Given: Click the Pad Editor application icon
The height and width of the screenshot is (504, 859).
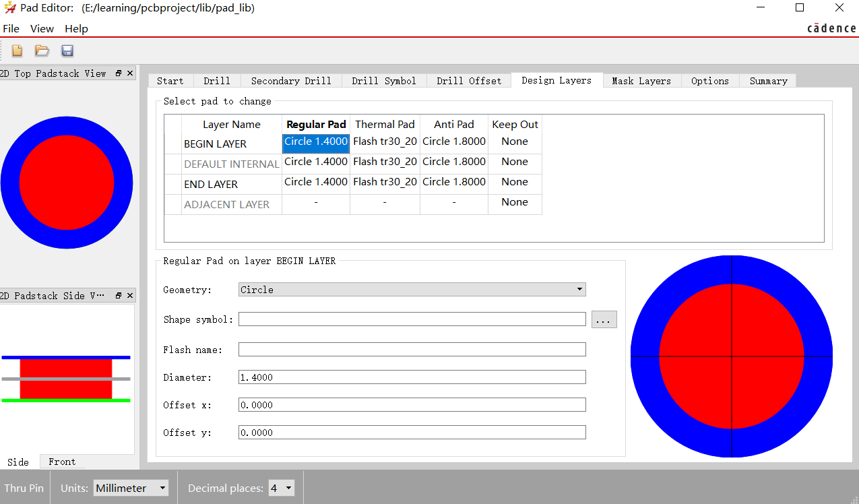Looking at the screenshot, I should (x=9, y=8).
